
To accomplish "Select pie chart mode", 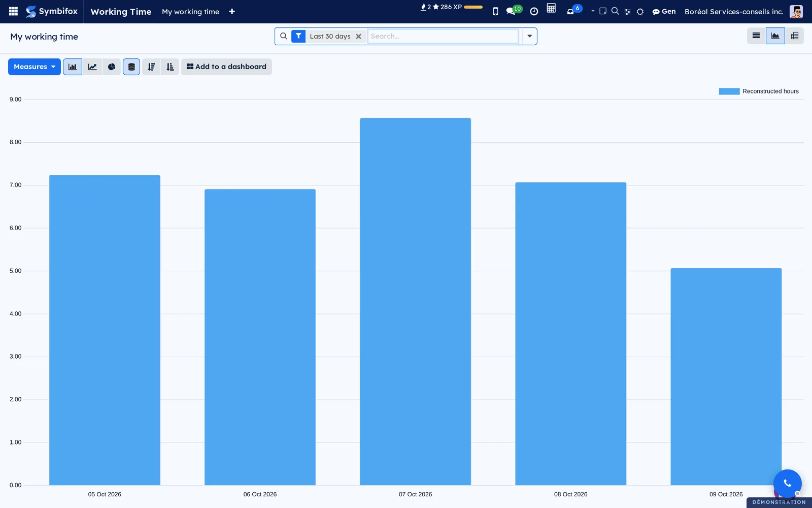I will coord(112,67).
